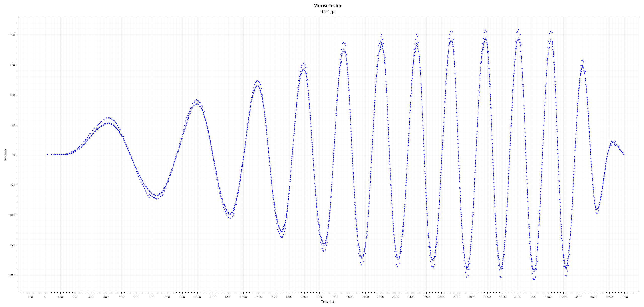Click the 2000 x-axis tick label
This screenshot has height=307, width=644.
point(350,297)
